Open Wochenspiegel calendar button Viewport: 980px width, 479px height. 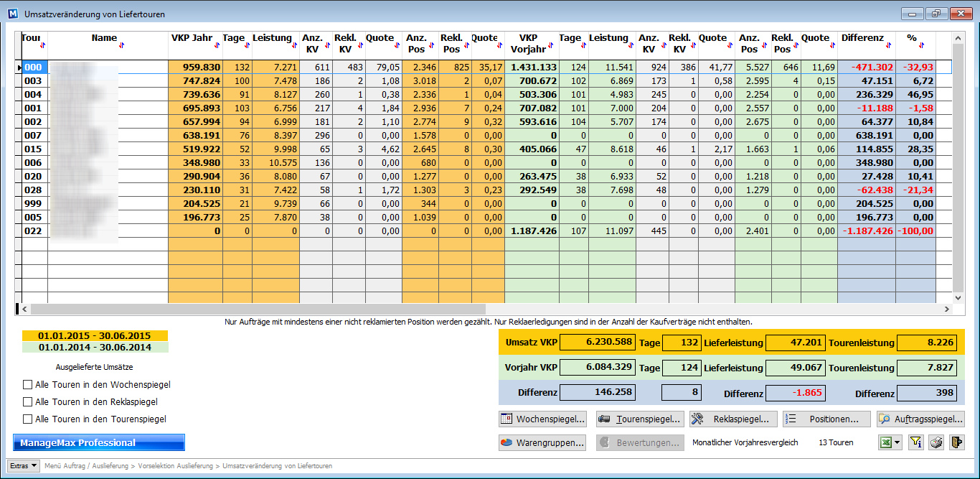542,419
